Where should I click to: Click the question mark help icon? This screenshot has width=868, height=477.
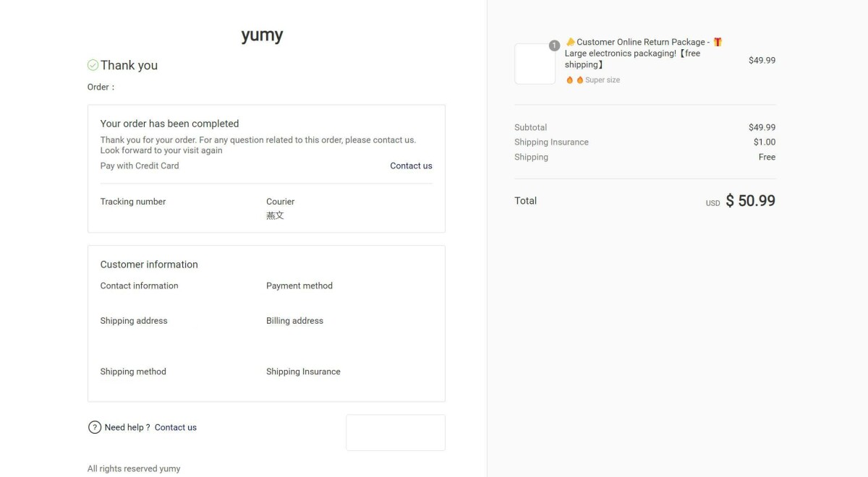(94, 427)
